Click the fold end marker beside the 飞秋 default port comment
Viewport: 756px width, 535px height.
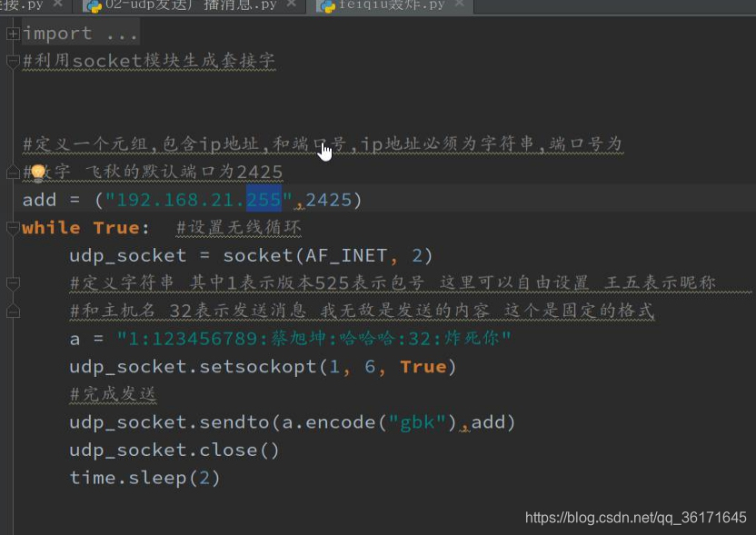click(x=13, y=172)
